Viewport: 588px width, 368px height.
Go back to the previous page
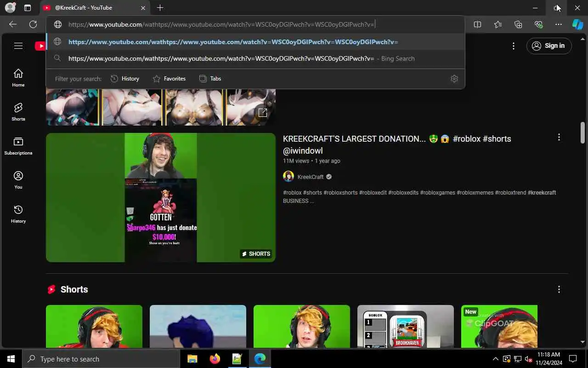pyautogui.click(x=13, y=24)
